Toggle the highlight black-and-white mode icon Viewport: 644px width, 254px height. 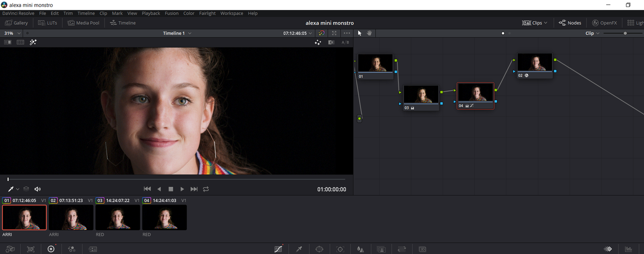331,42
